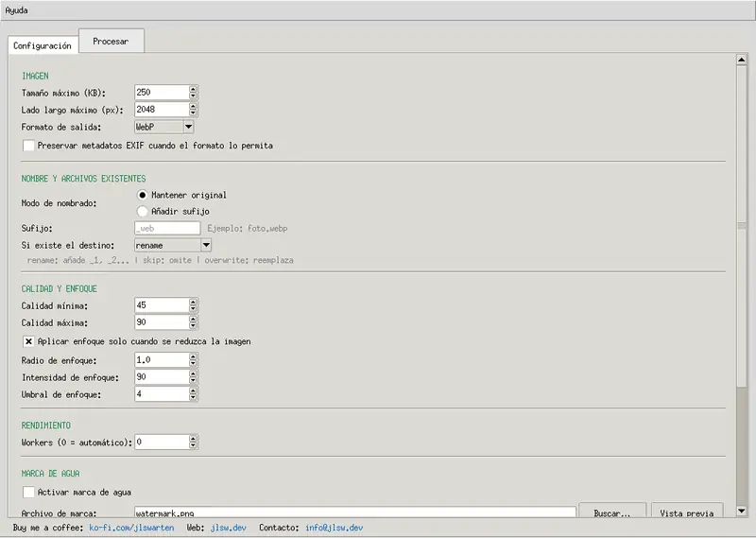The height and width of the screenshot is (538, 756).
Task: Switch to the Procesar tab
Action: 111,41
